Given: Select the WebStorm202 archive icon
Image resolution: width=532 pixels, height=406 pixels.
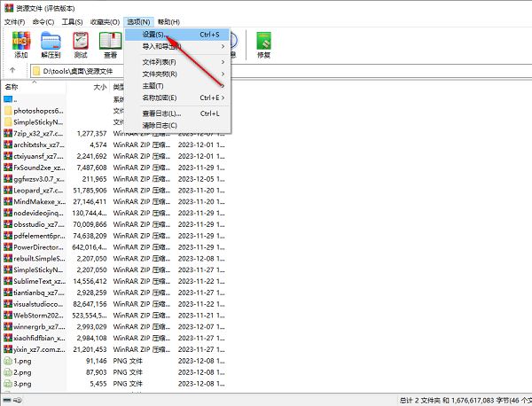Looking at the screenshot, I should pos(8,315).
